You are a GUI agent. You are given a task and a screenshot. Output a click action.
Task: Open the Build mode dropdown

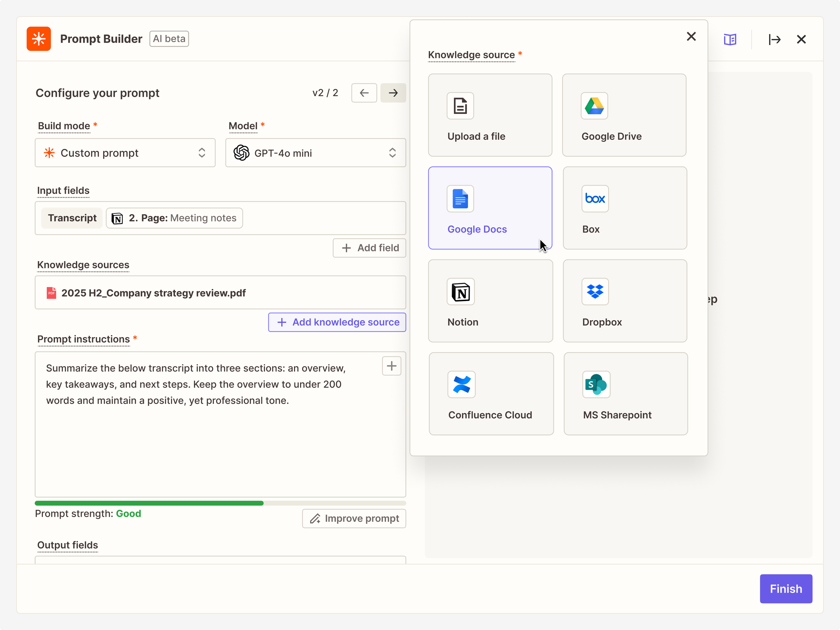point(125,153)
